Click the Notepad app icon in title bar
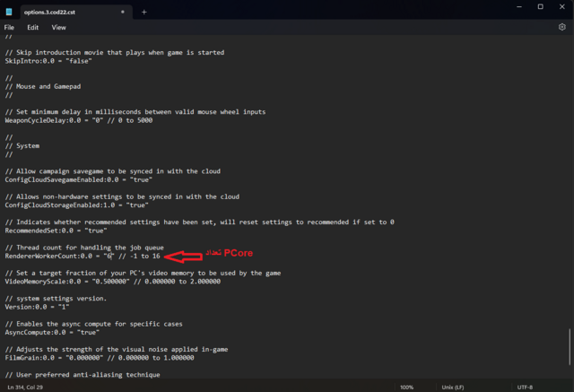The height and width of the screenshot is (392, 574). 9,12
